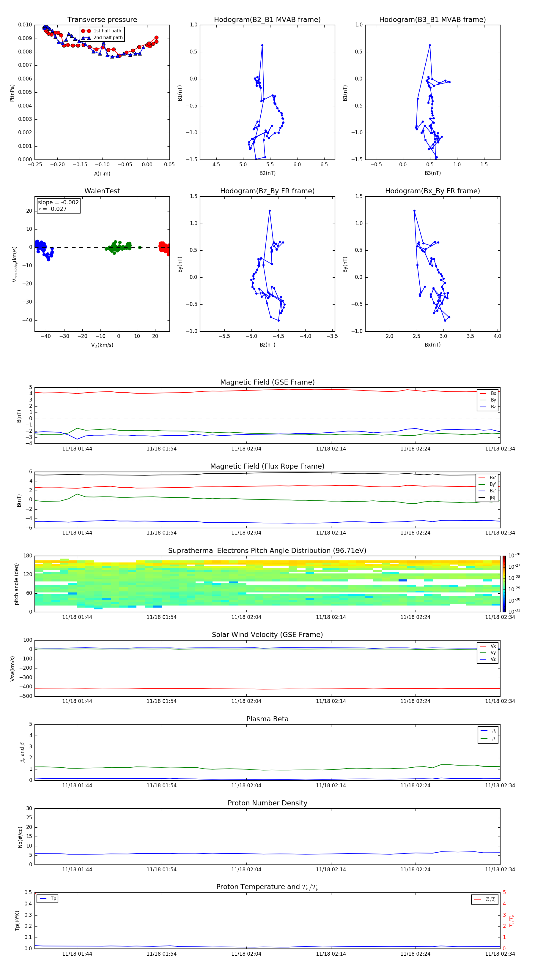Click the "Tp(10^6K)" y-axis label
Image resolution: width=535 pixels, height=980 pixels.
click(x=17, y=921)
